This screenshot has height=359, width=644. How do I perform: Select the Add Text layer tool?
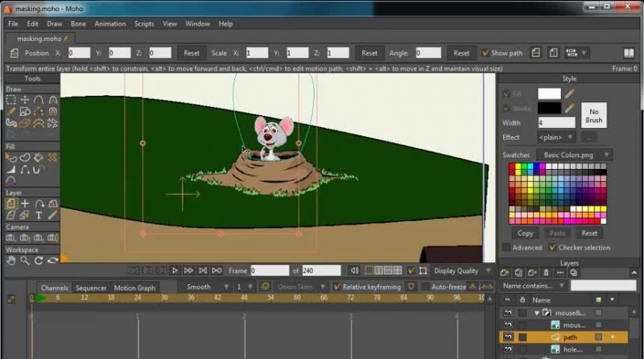pos(39,216)
